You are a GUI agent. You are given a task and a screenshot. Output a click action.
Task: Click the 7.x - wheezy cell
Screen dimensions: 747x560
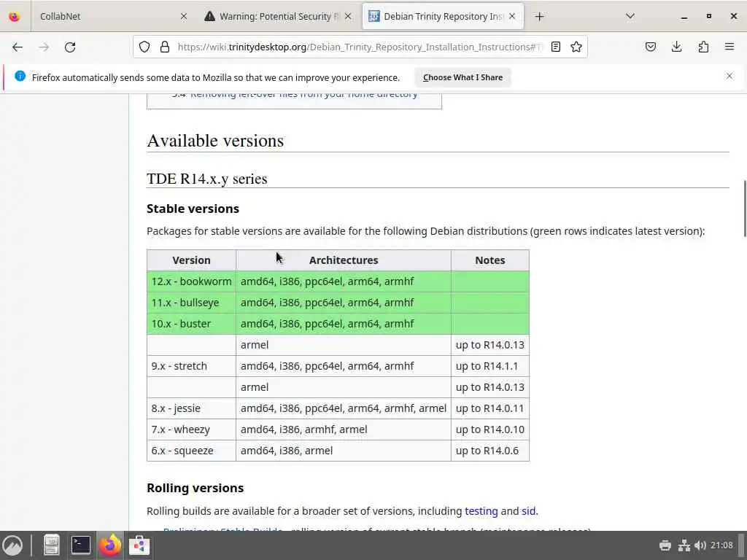click(192, 429)
